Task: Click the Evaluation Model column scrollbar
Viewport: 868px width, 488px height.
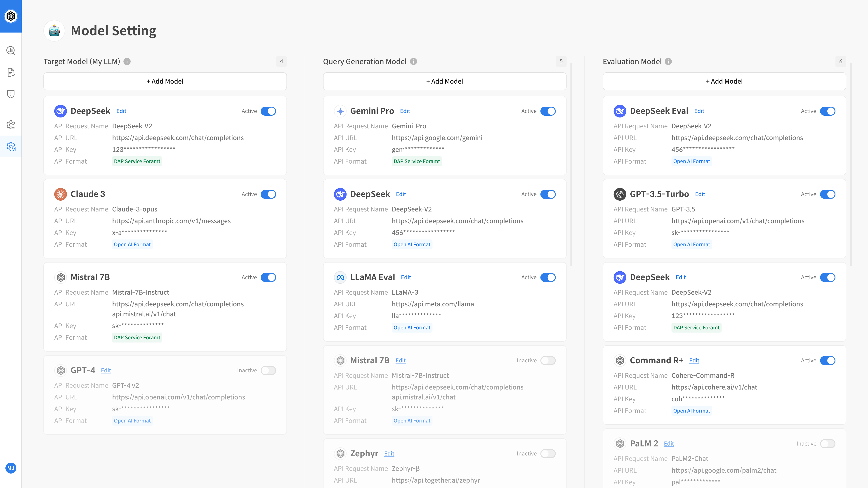Action: tap(851, 164)
